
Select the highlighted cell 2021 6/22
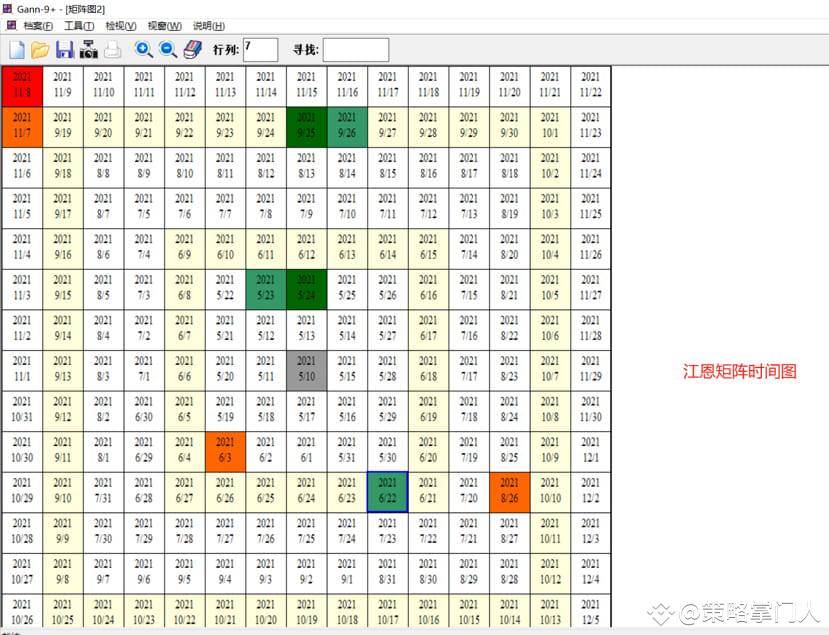[x=388, y=493]
